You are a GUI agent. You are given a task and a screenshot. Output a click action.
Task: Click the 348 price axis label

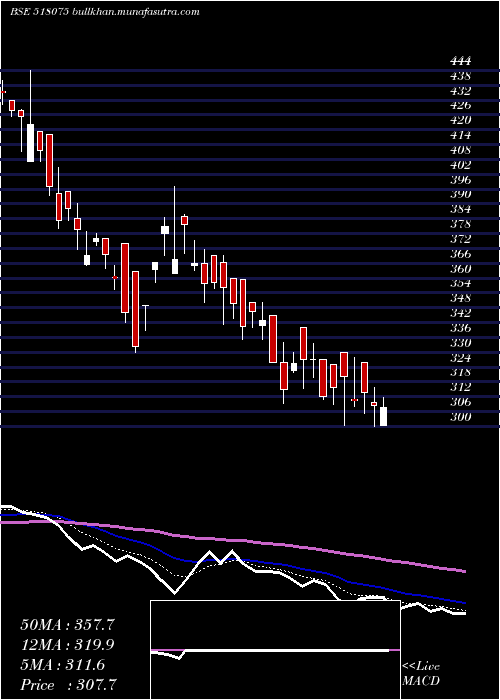[460, 298]
